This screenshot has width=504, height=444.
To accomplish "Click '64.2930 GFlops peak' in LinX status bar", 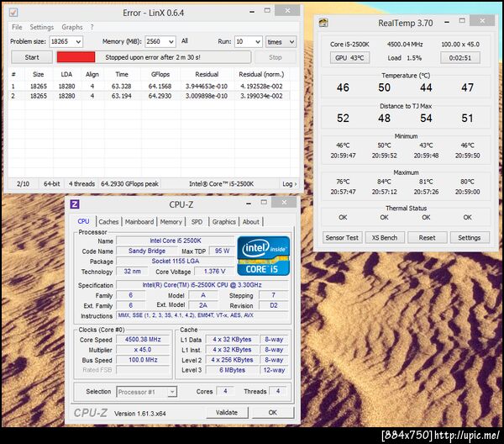I will click(x=129, y=184).
